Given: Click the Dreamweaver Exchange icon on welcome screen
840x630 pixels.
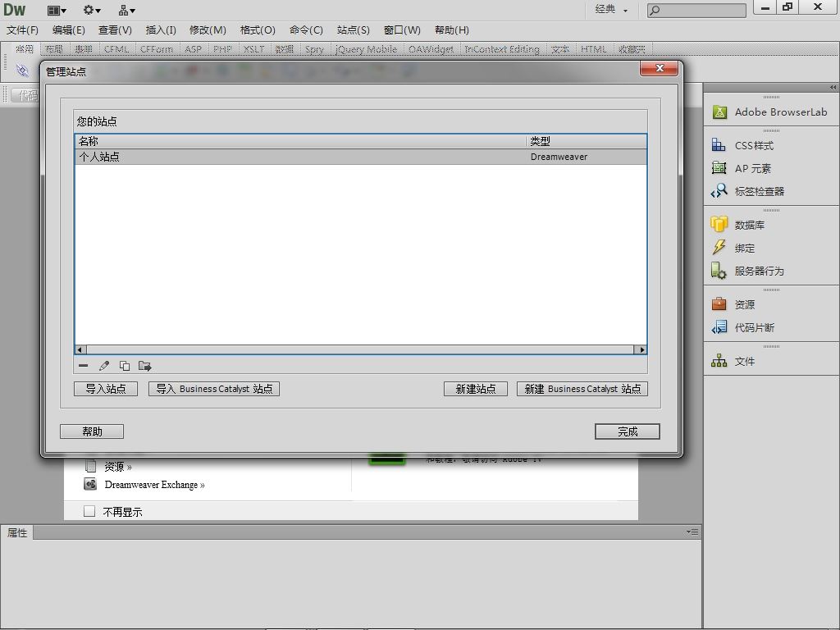Looking at the screenshot, I should (x=90, y=484).
